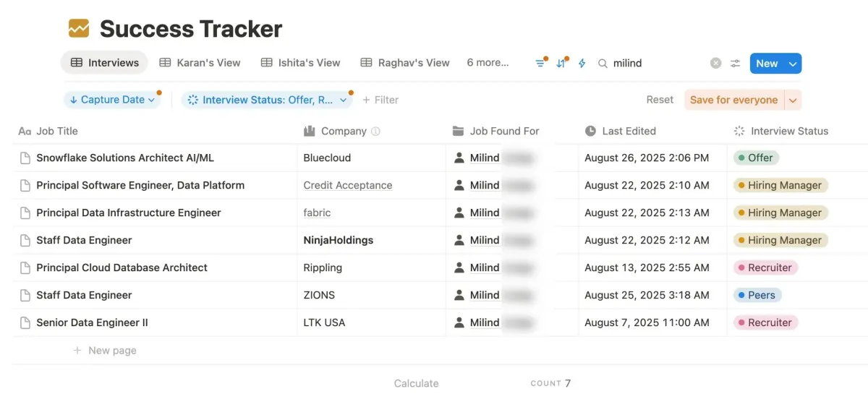Open the Capture Date sort dropdown

[x=113, y=100]
